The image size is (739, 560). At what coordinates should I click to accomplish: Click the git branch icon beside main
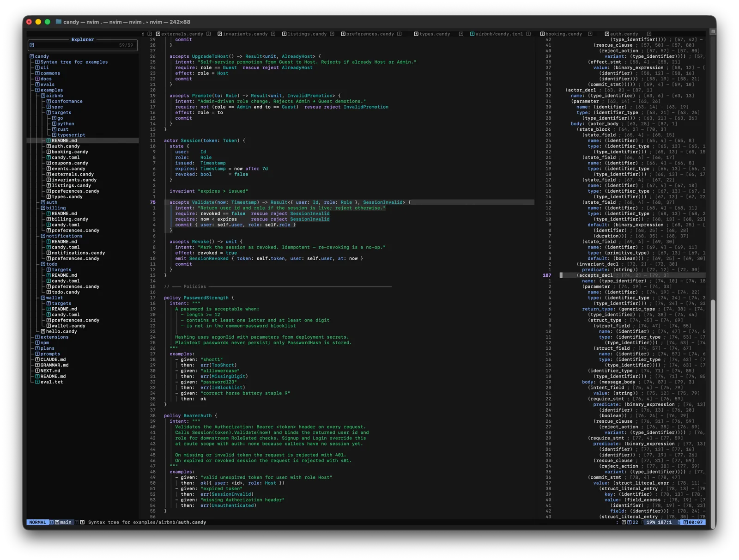click(57, 522)
